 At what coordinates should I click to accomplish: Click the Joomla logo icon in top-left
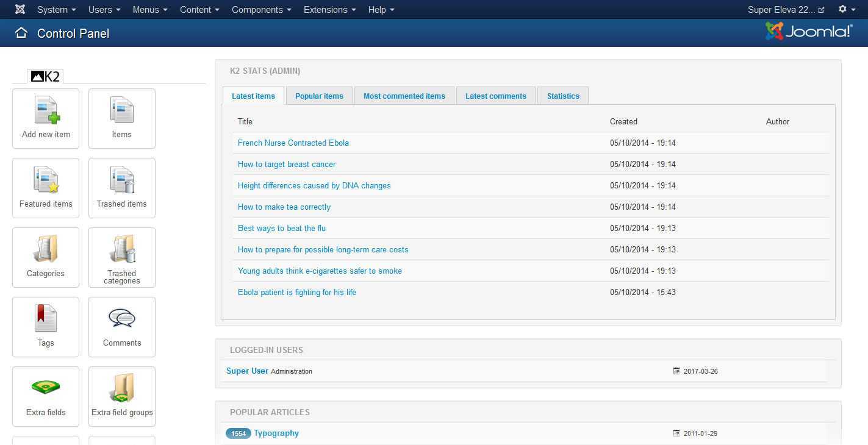(20, 10)
